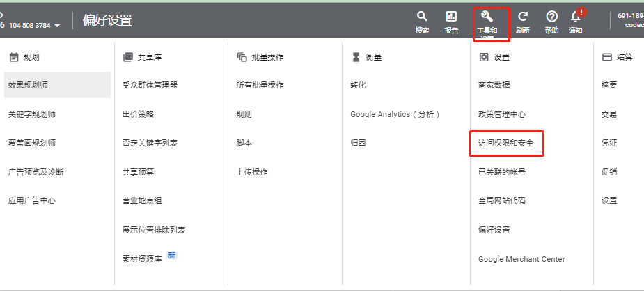This screenshot has width=644, height=291.
Task: Open 效果规划师 under Planning
Action: (28, 85)
